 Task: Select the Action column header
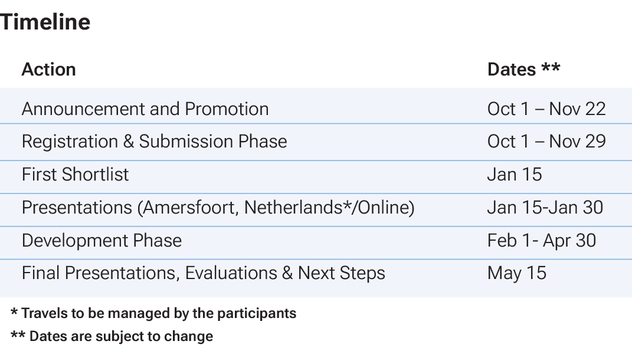(x=49, y=70)
